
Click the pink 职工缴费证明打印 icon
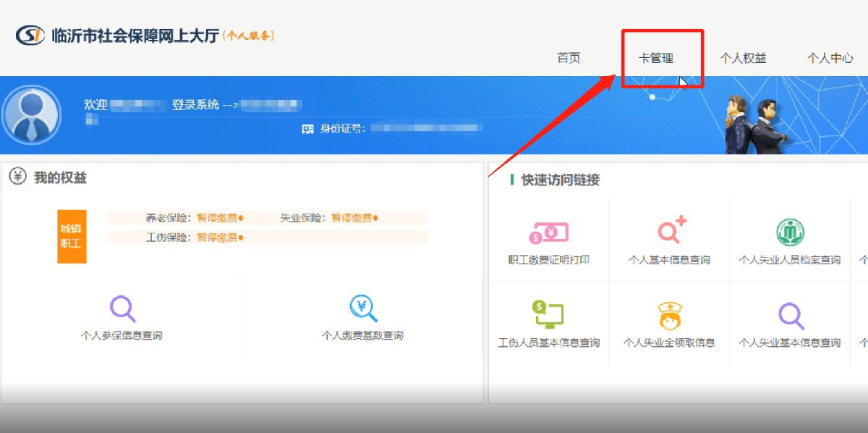[x=549, y=232]
